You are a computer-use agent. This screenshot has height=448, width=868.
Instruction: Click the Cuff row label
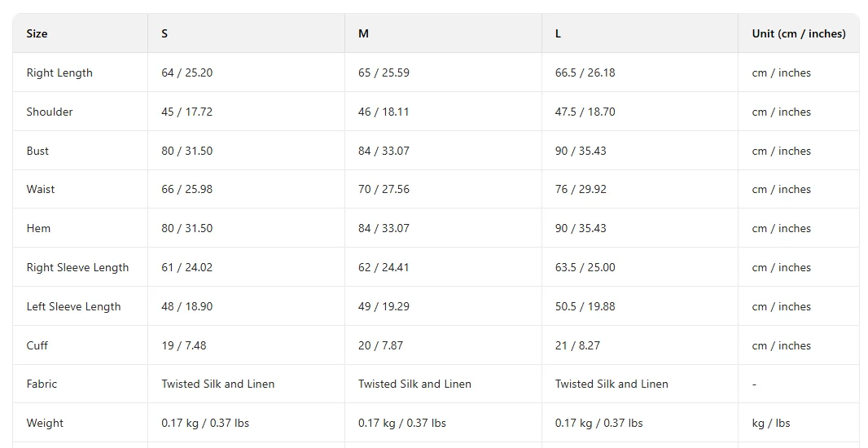coord(37,345)
